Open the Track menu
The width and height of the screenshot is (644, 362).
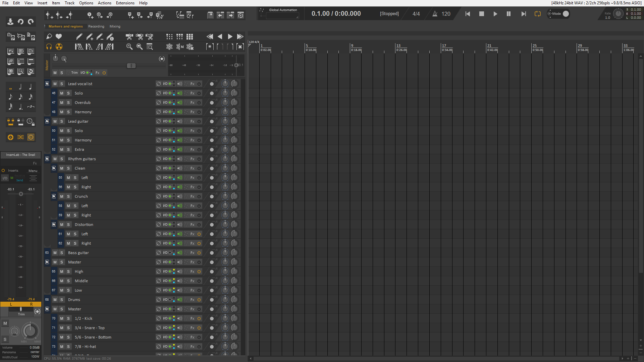tap(69, 3)
